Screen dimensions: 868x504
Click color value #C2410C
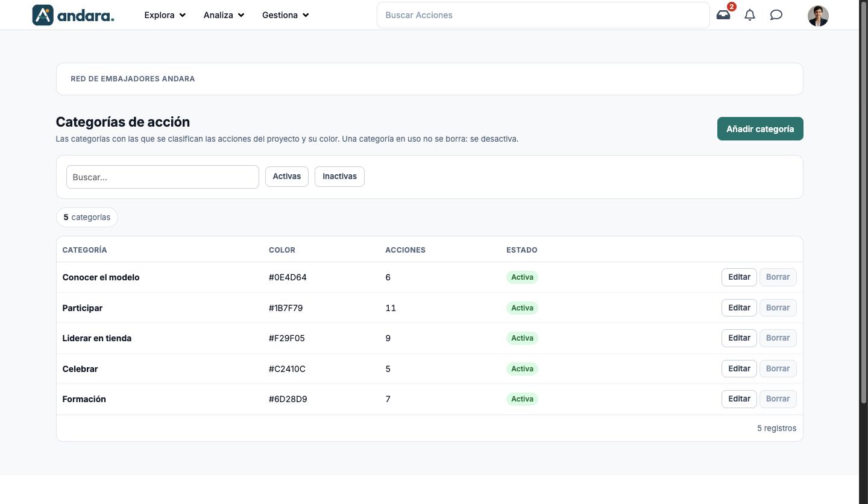287,369
